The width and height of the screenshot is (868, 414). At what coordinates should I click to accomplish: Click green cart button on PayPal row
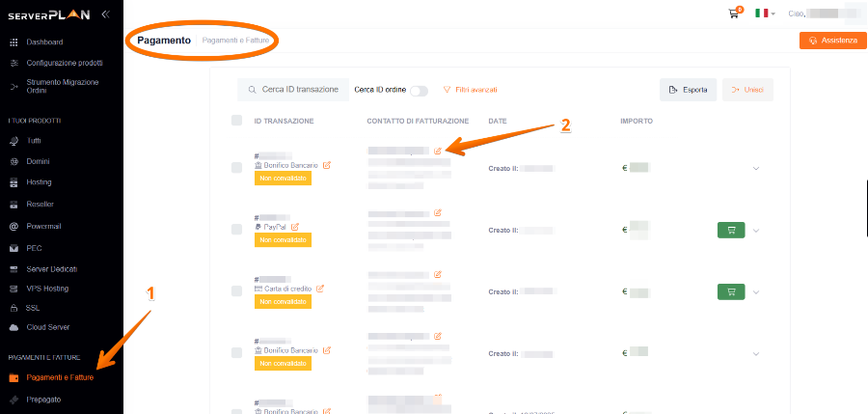[730, 230]
